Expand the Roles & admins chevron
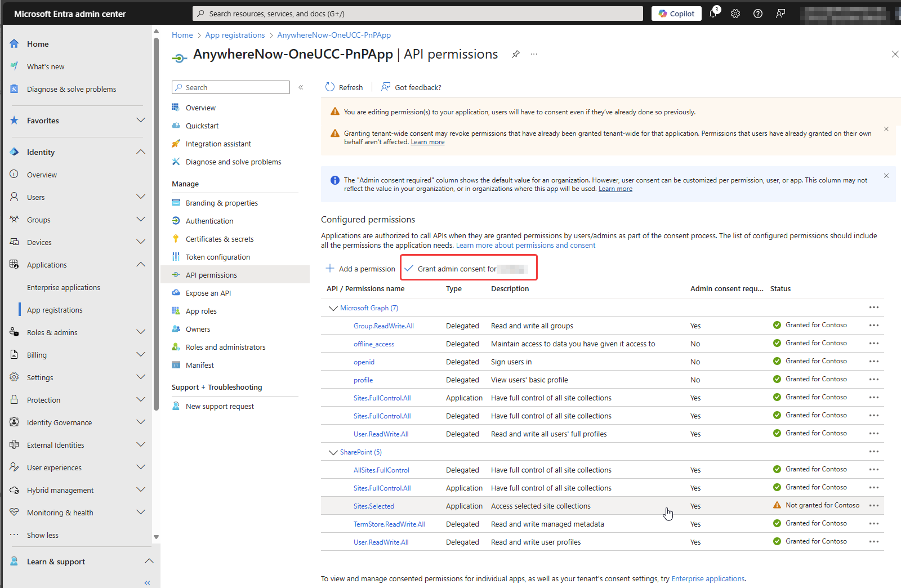Viewport: 901px width, 588px height. [x=141, y=332]
